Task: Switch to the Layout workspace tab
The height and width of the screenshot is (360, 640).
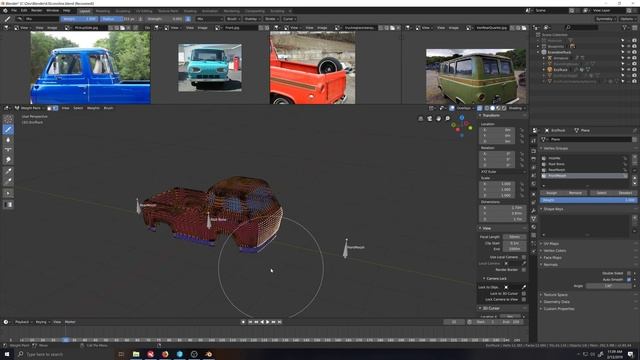Action: [85, 11]
